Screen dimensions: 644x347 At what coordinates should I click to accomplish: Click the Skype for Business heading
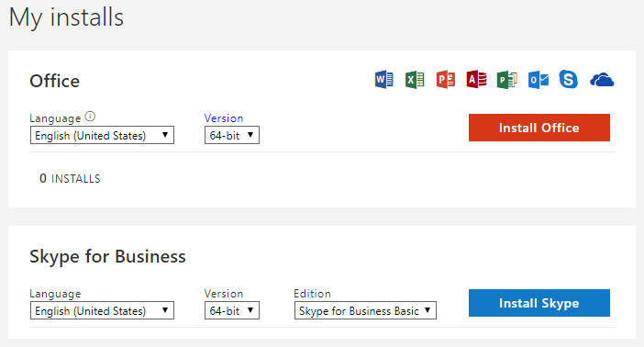pyautogui.click(x=107, y=256)
